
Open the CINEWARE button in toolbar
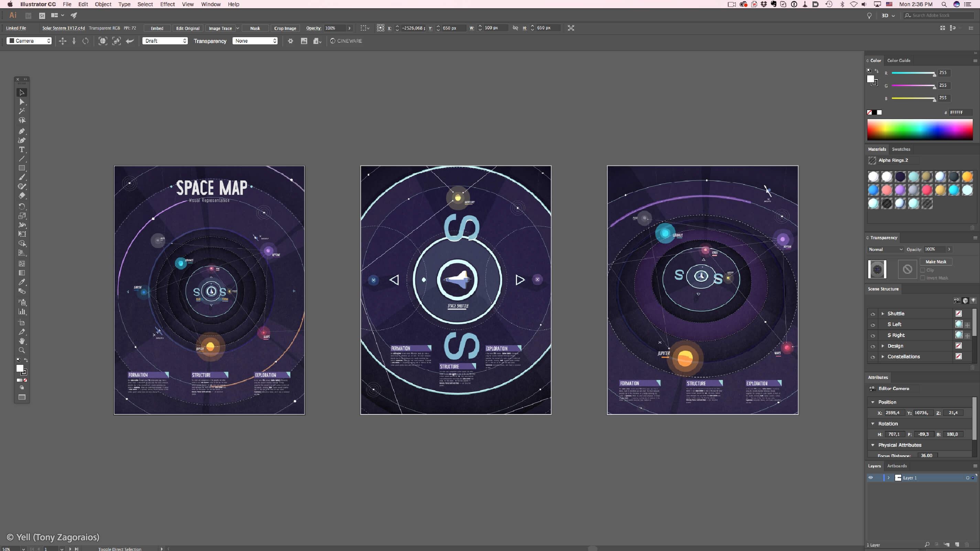tap(346, 41)
